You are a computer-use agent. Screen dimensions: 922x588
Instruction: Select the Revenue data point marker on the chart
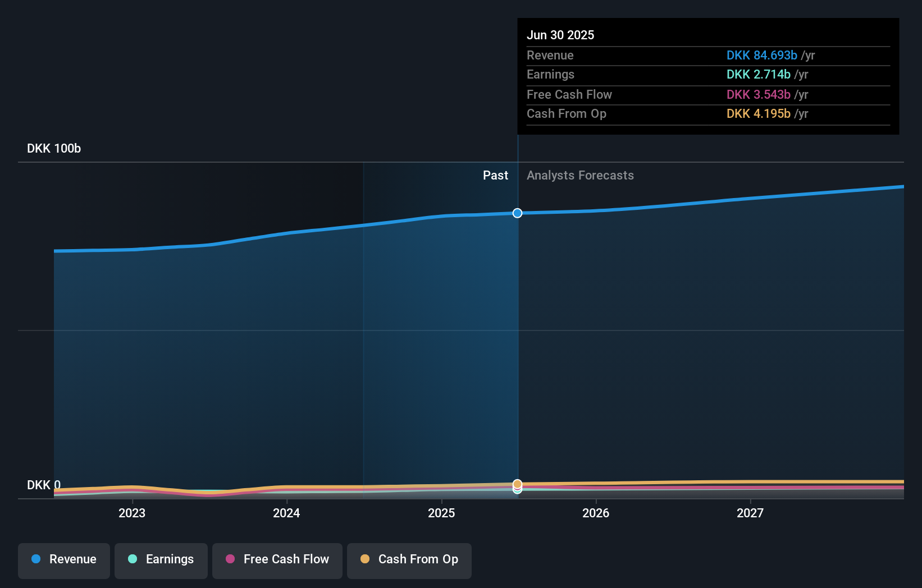click(x=517, y=213)
